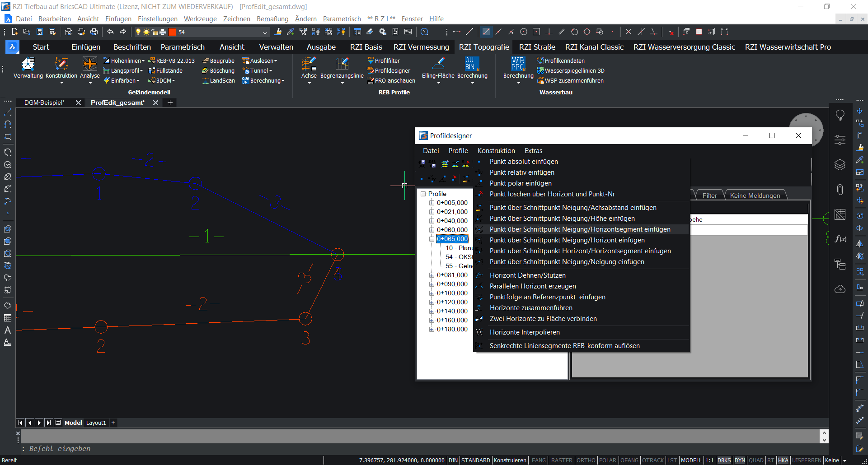Image resolution: width=868 pixels, height=465 pixels.
Task: Open the layers panel icon on right sidebar
Action: pyautogui.click(x=840, y=165)
